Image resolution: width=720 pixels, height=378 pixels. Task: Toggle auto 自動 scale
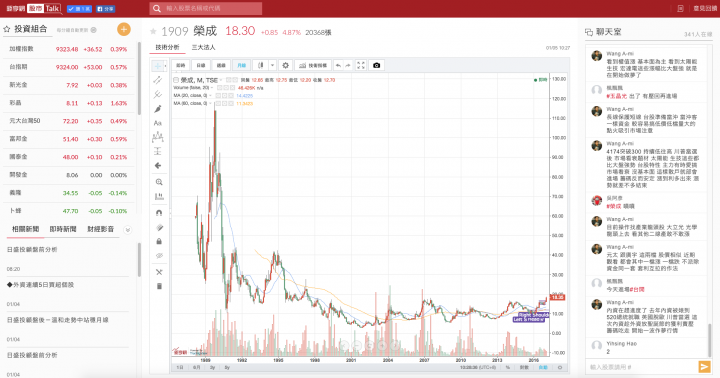(543, 367)
